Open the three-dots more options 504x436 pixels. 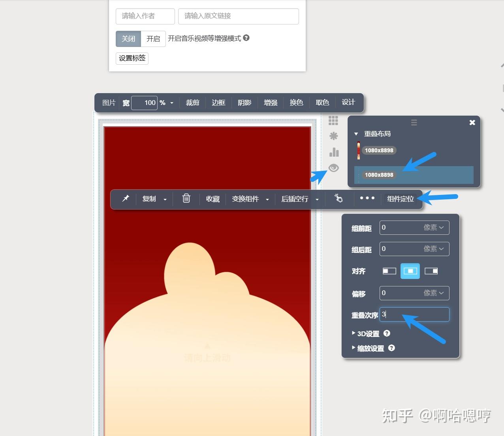[367, 198]
